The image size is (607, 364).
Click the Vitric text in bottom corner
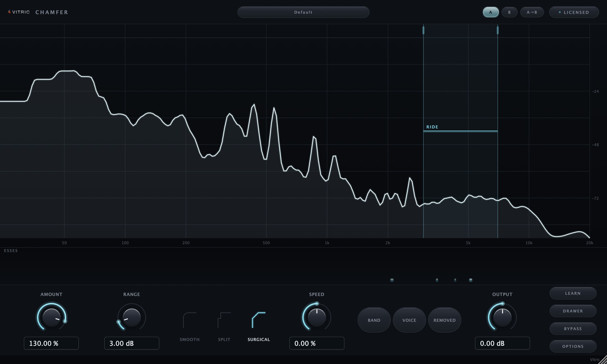pos(595,359)
